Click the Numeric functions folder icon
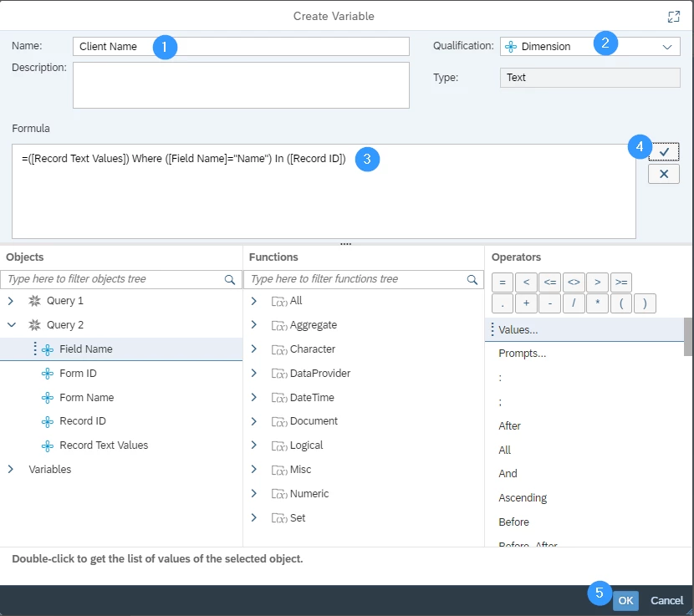Image resolution: width=694 pixels, height=616 pixels. point(279,494)
